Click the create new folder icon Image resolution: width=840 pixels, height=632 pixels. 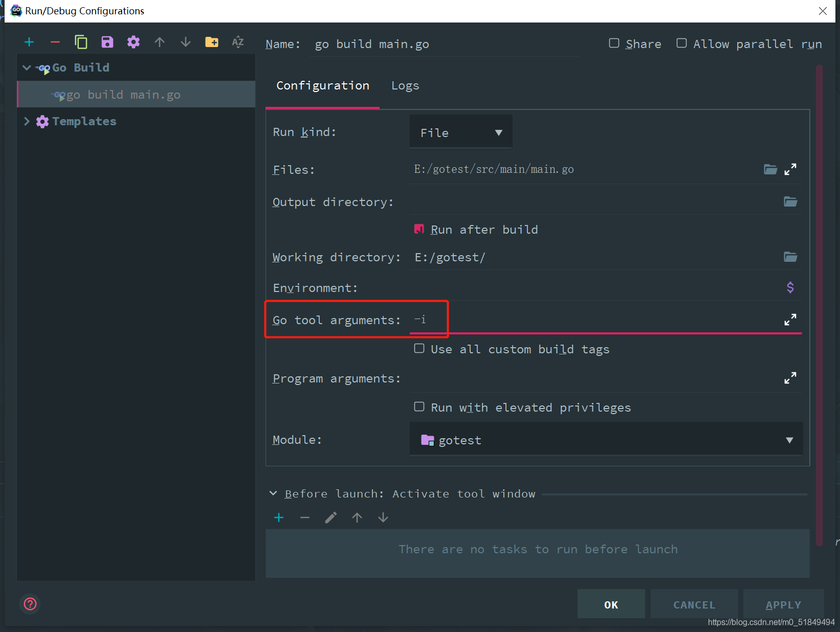211,42
